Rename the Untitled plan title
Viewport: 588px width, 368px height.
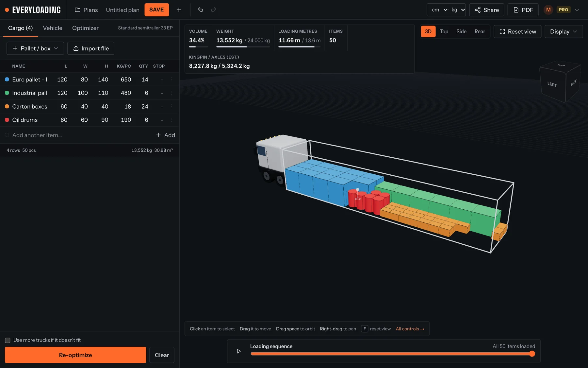click(122, 10)
